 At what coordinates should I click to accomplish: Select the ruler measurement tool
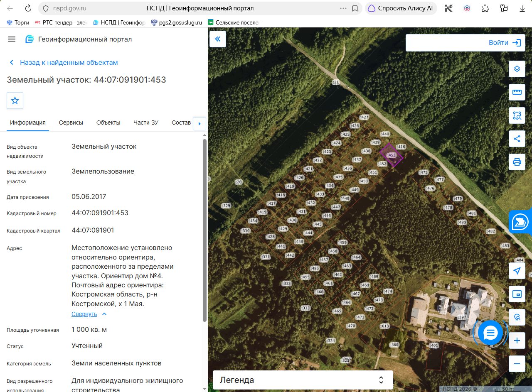(517, 92)
